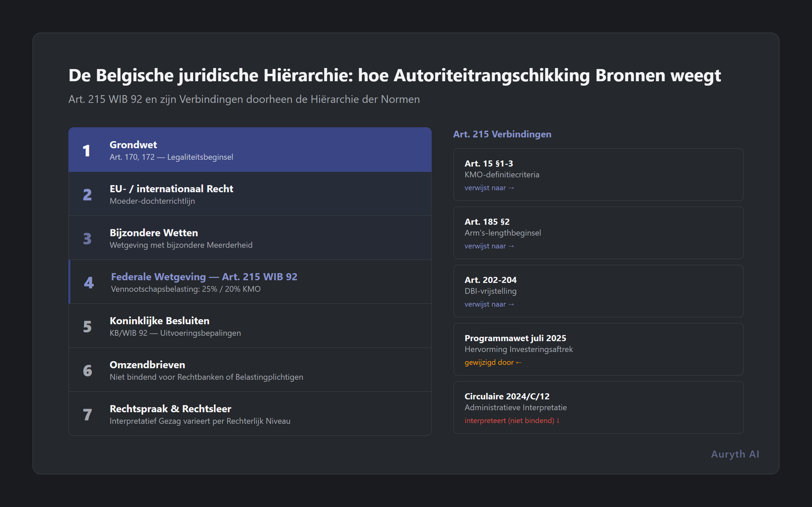Open the Art. 185 §2 Arm's-lengthbeginsel card
Image resolution: width=812 pixels, height=507 pixels.
[x=598, y=233]
